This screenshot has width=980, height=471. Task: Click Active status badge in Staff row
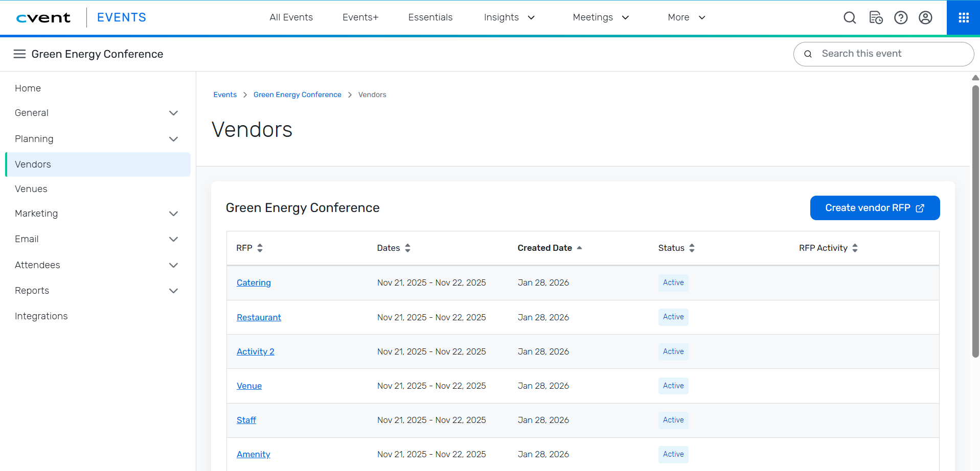[x=673, y=420]
